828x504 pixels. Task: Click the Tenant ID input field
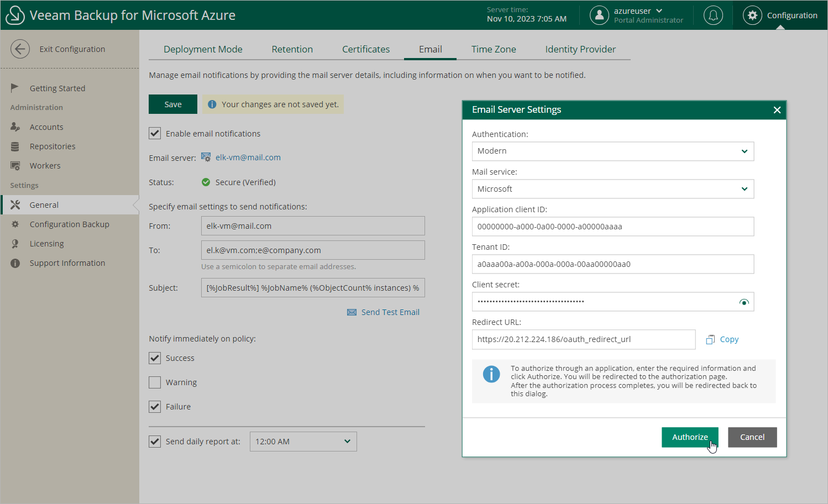[x=612, y=264]
